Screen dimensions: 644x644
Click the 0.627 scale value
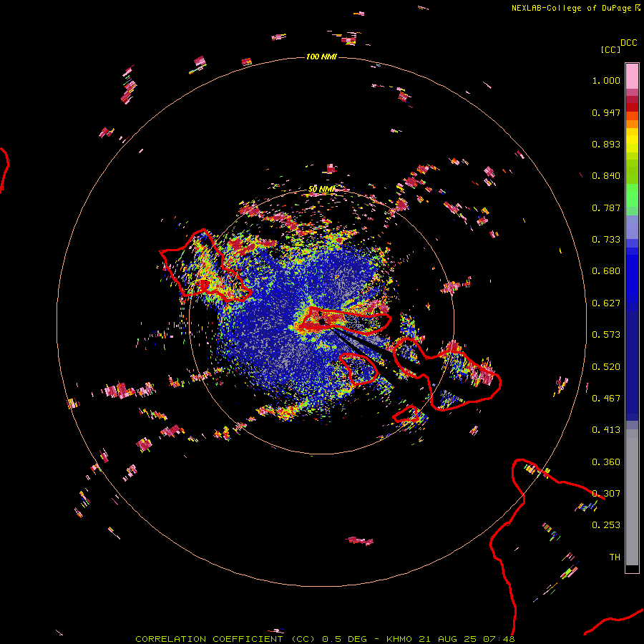tap(606, 303)
